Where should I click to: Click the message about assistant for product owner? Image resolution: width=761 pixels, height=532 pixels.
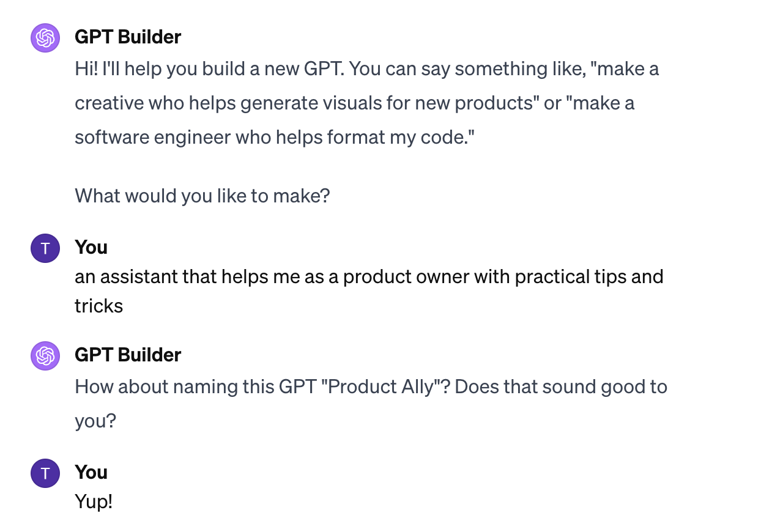[x=369, y=290]
